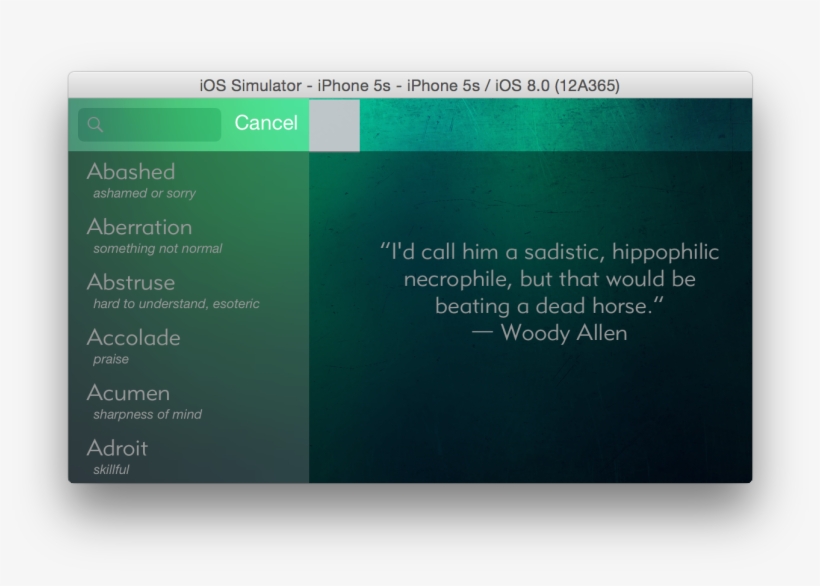Click the 'skillful' definition text
820x586 pixels.
point(111,470)
